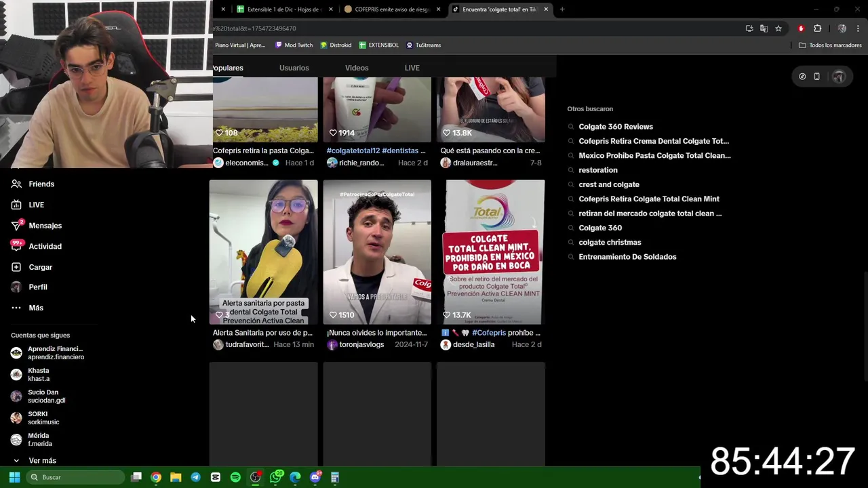Switch to COFEPRIS emite aviso browser tab

tap(392, 9)
